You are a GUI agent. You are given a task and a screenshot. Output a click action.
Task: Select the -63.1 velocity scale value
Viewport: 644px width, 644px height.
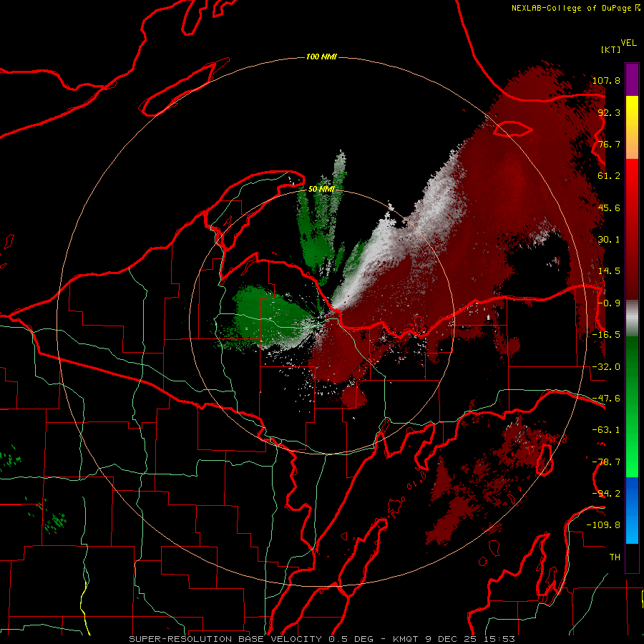pos(606,430)
